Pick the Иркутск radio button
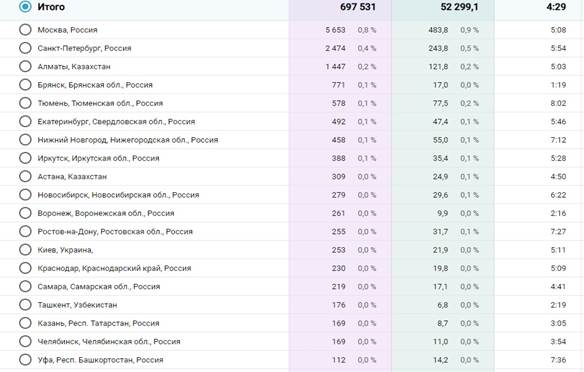Image resolution: width=584 pixels, height=372 pixels. tap(25, 158)
